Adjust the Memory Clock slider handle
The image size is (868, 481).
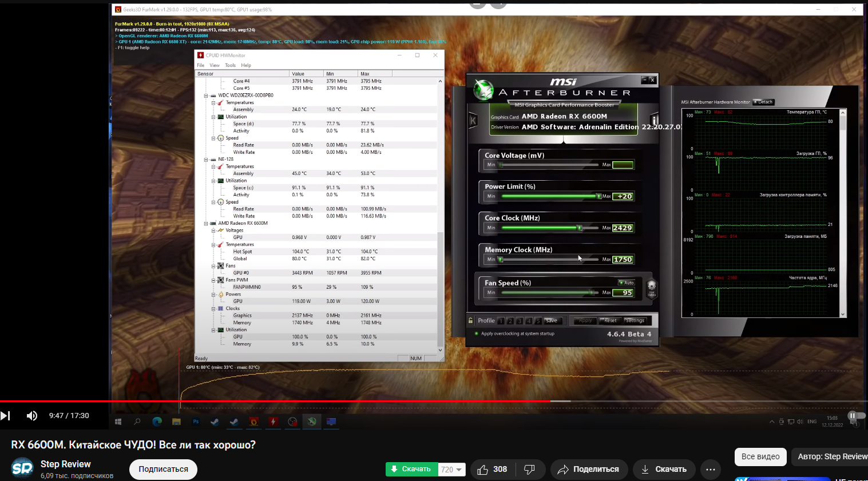click(x=501, y=260)
